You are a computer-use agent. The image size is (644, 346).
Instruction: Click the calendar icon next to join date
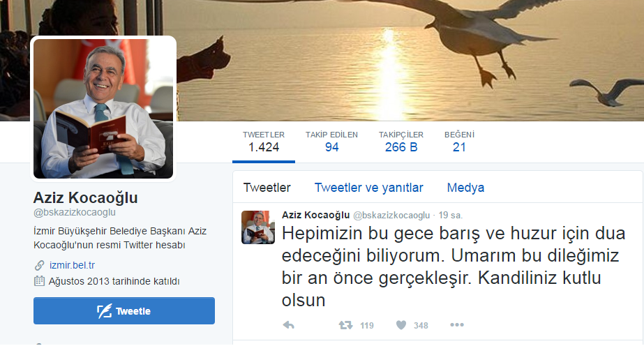(39, 281)
